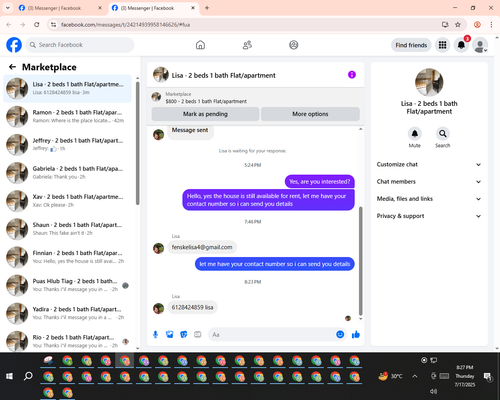Open Puas Hlub Tiag conversation

pyautogui.click(x=67, y=285)
